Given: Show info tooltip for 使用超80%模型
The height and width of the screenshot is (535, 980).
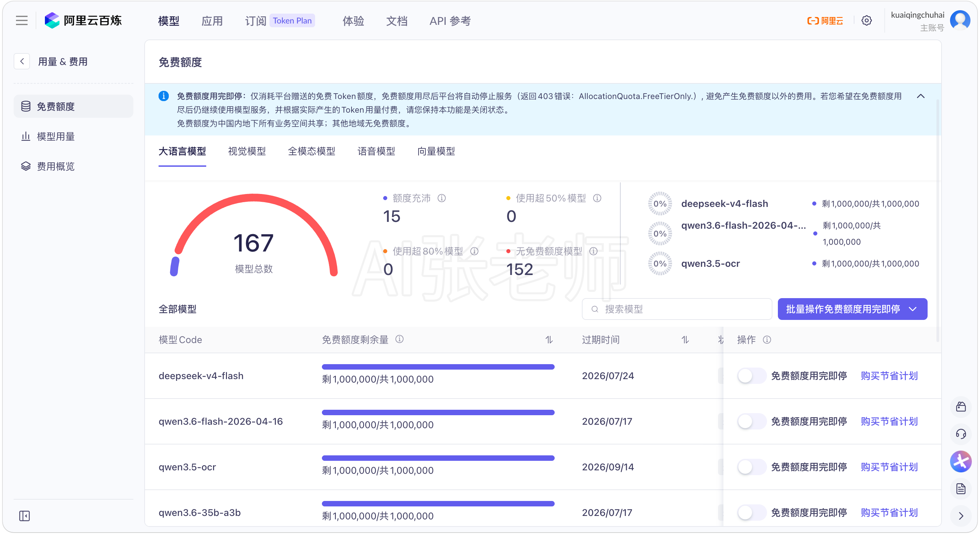Looking at the screenshot, I should pyautogui.click(x=474, y=251).
